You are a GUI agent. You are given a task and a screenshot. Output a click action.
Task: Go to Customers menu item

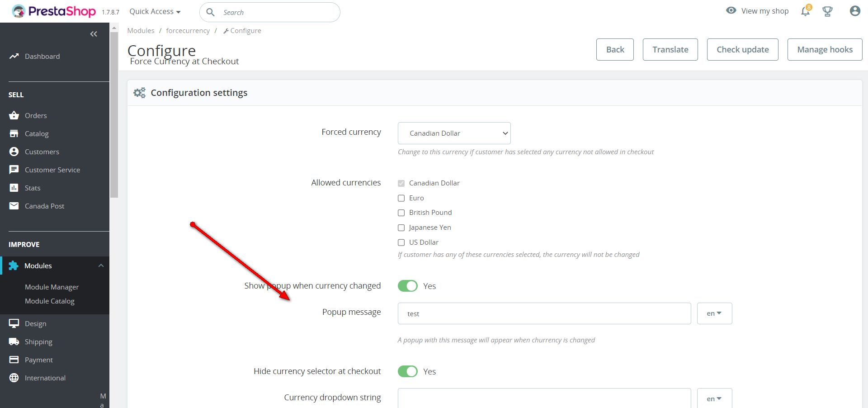point(42,152)
